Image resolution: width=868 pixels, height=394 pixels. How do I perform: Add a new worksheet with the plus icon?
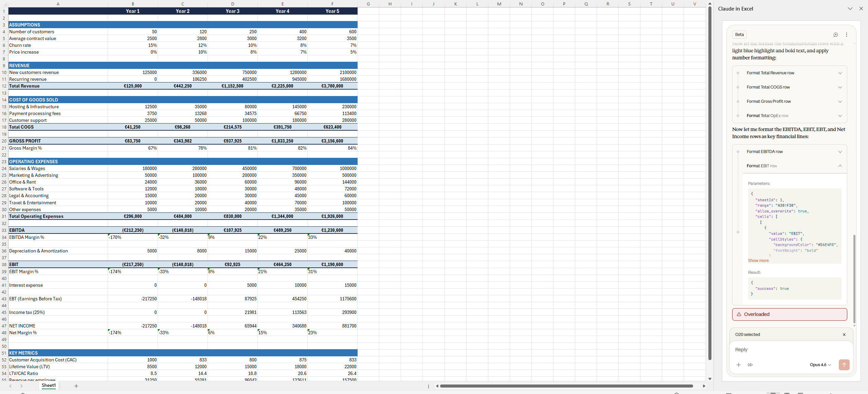click(x=76, y=386)
